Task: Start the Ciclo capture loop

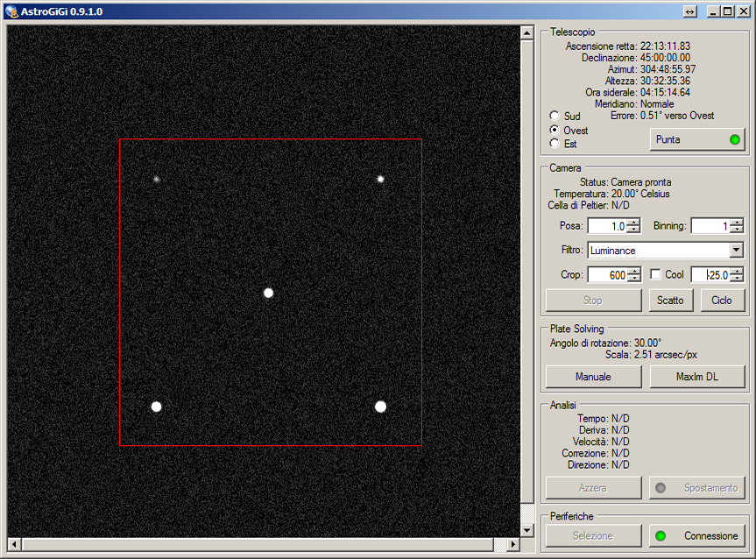Action: (x=722, y=301)
